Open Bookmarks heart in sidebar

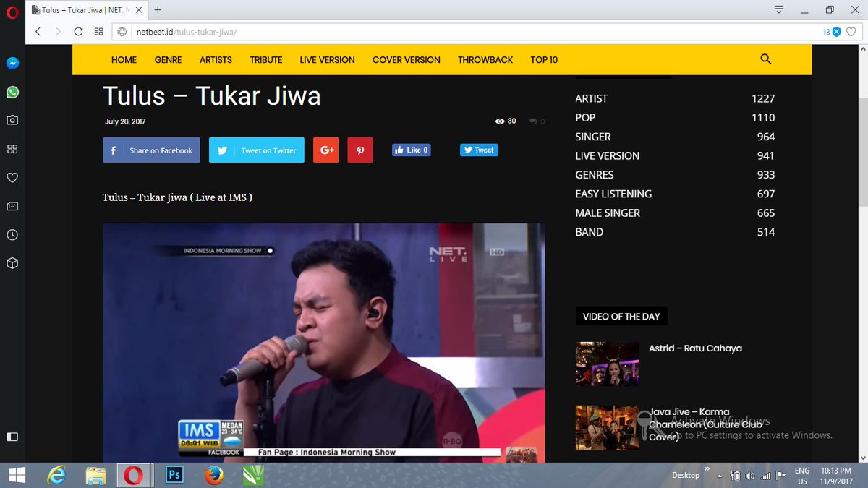tap(12, 178)
